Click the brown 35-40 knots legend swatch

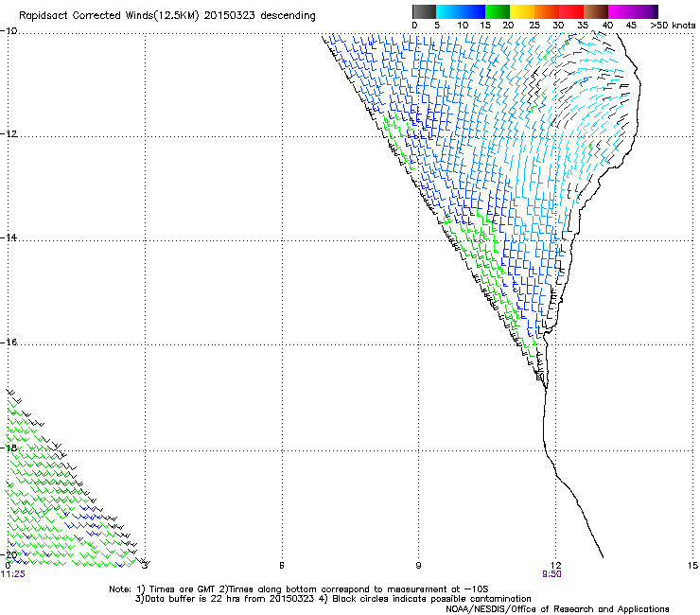click(596, 11)
